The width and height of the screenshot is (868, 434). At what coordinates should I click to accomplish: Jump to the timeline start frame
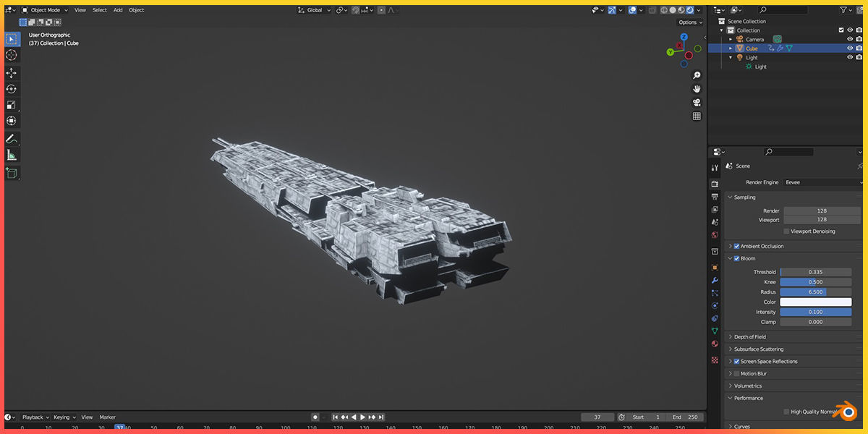(336, 417)
